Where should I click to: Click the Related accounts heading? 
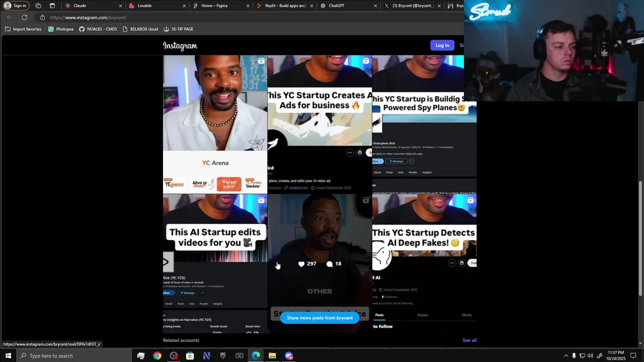(x=181, y=340)
